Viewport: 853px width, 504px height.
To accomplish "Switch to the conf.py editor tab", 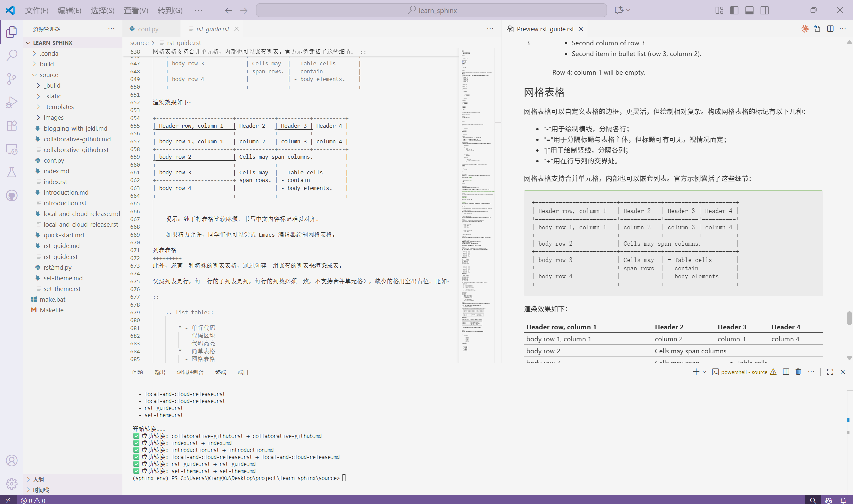I will point(148,29).
